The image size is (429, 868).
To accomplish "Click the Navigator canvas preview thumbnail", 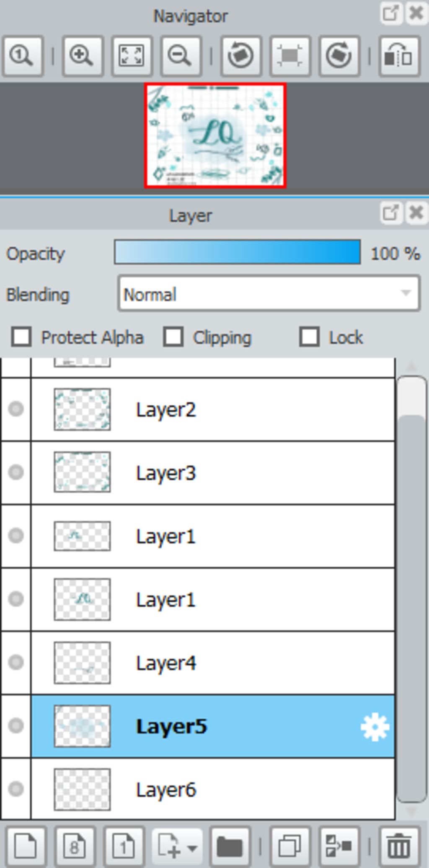I will pos(215,136).
